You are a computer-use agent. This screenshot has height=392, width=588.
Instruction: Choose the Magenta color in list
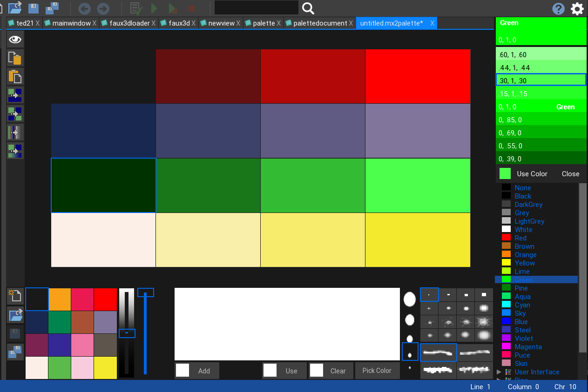[528, 347]
